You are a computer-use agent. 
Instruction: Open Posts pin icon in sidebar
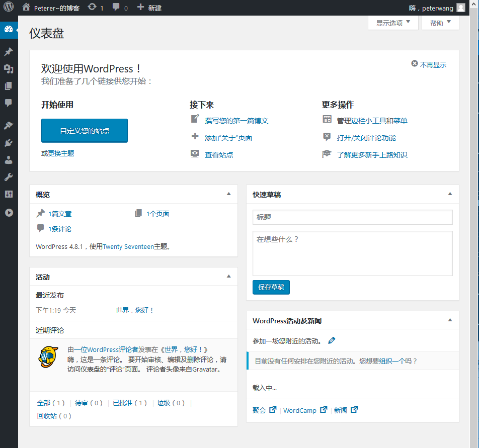pyautogui.click(x=9, y=52)
